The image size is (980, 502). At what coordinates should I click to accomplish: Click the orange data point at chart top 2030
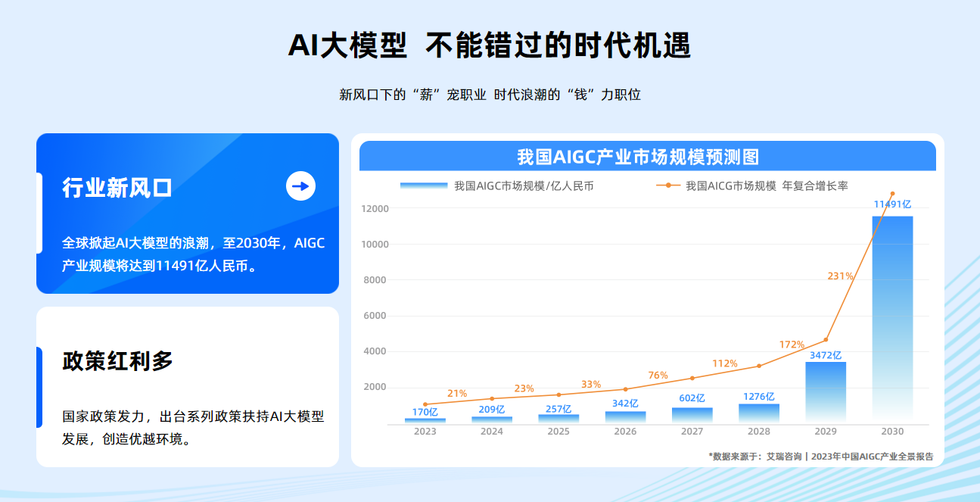(892, 193)
